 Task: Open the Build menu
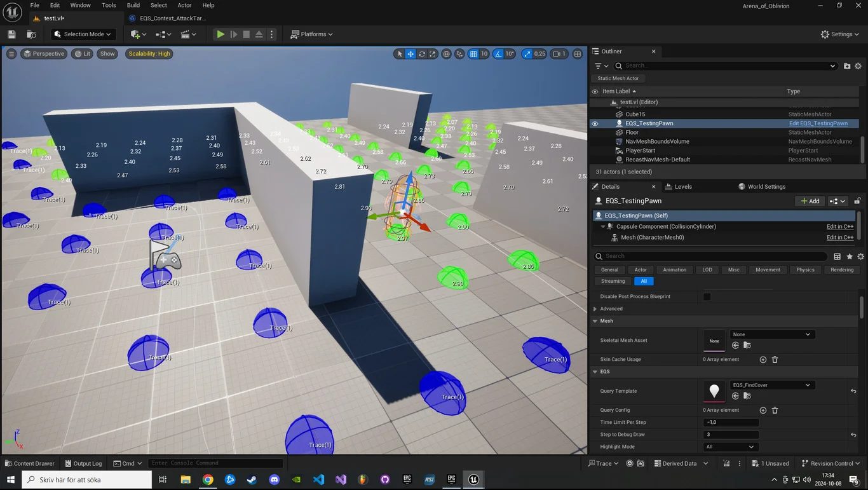point(133,5)
